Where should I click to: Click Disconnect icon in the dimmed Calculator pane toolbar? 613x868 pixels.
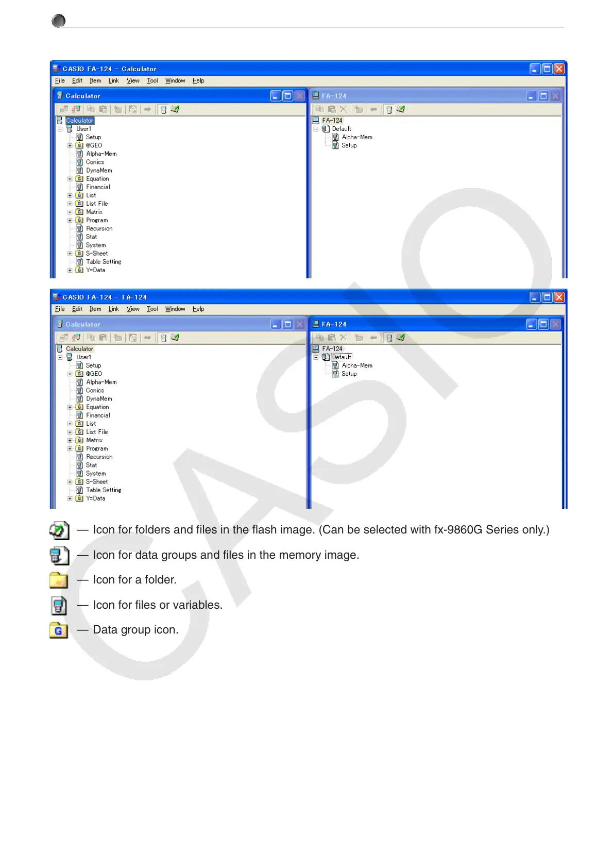(x=76, y=338)
